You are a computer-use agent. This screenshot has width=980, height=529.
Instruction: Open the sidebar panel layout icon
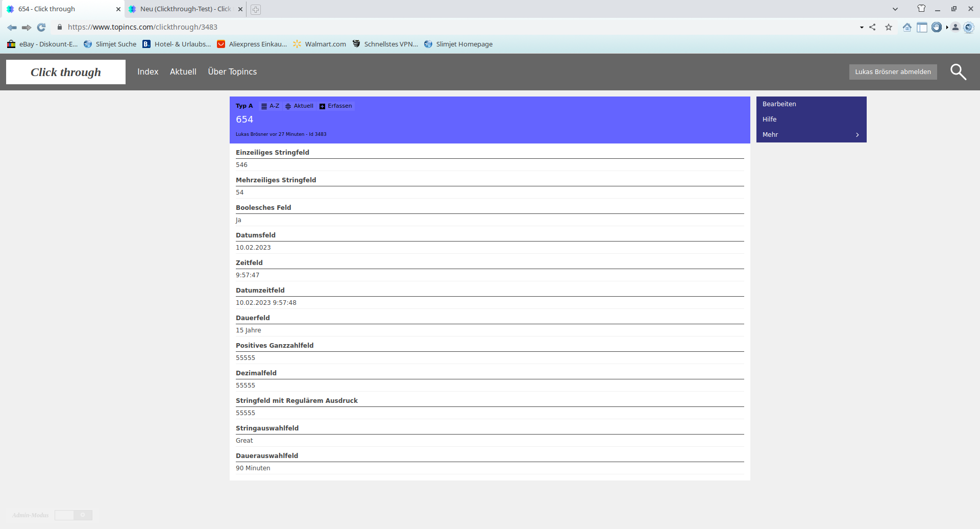(x=922, y=28)
